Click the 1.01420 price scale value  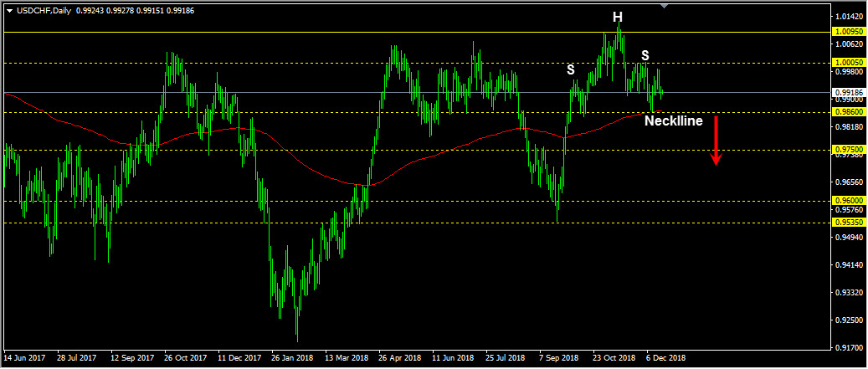point(849,16)
